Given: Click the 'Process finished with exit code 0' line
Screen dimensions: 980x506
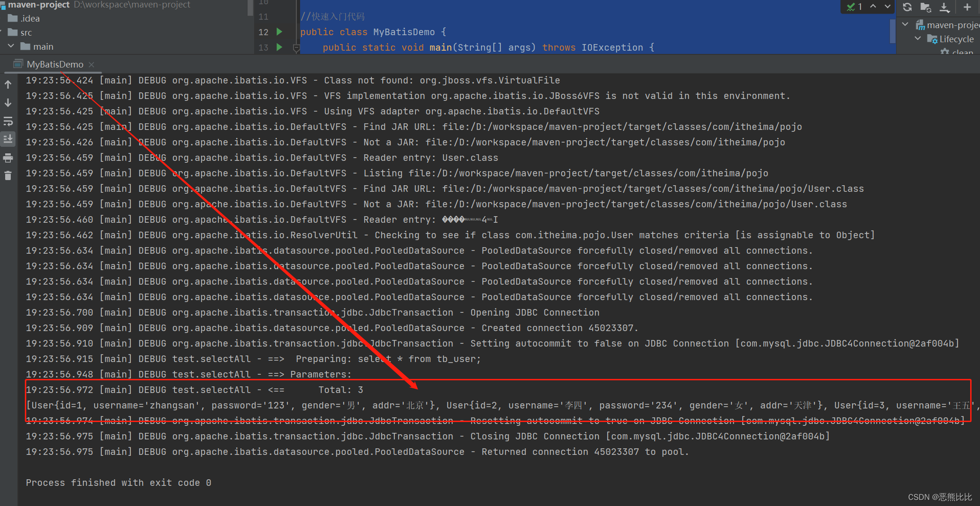Looking at the screenshot, I should [119, 483].
